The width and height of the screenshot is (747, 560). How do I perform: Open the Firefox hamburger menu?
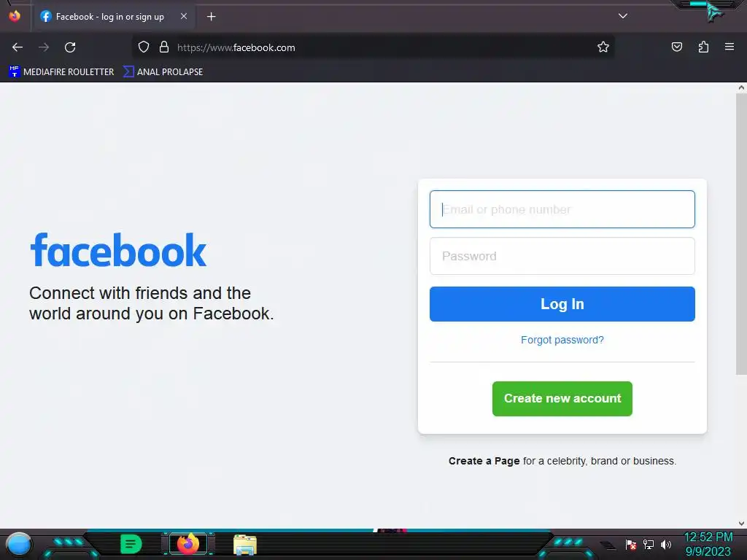point(729,47)
